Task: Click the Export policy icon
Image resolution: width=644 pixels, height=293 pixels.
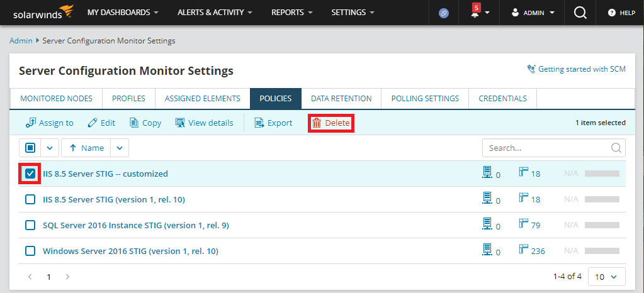Action: point(259,123)
